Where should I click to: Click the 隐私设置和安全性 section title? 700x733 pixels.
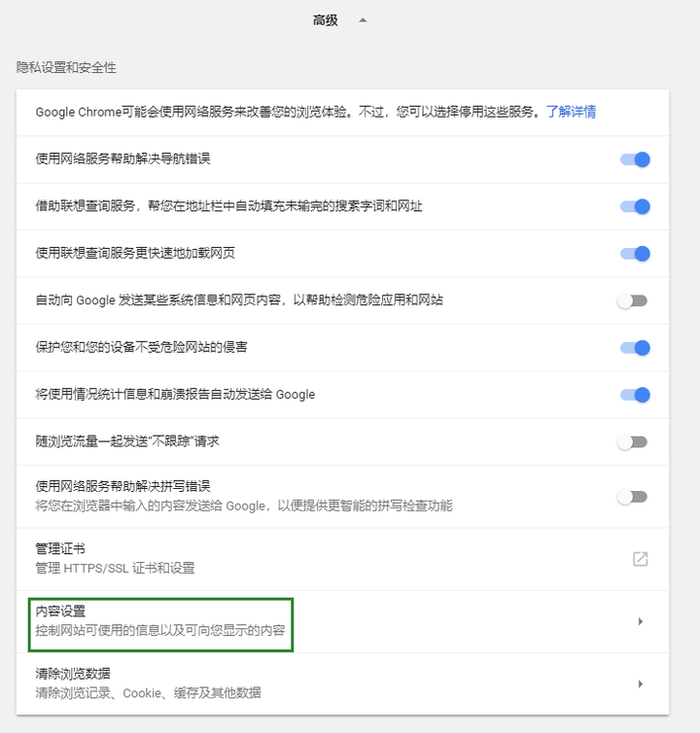pos(66,68)
